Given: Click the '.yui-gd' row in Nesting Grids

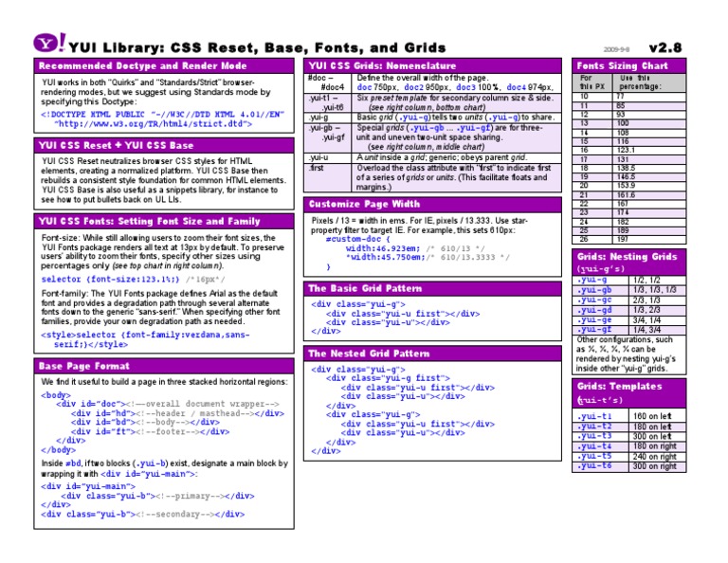Looking at the screenshot, I should tap(629, 310).
